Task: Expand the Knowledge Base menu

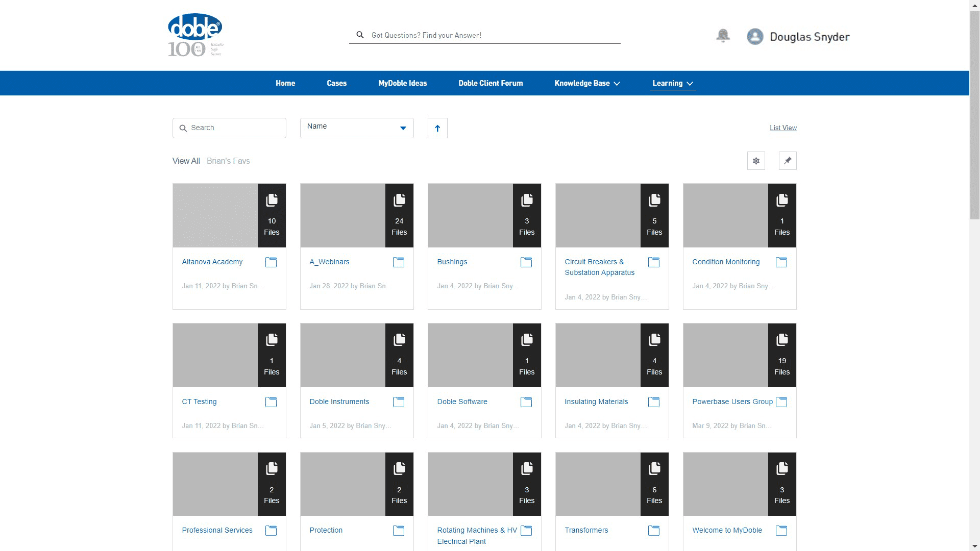Action: coord(587,83)
